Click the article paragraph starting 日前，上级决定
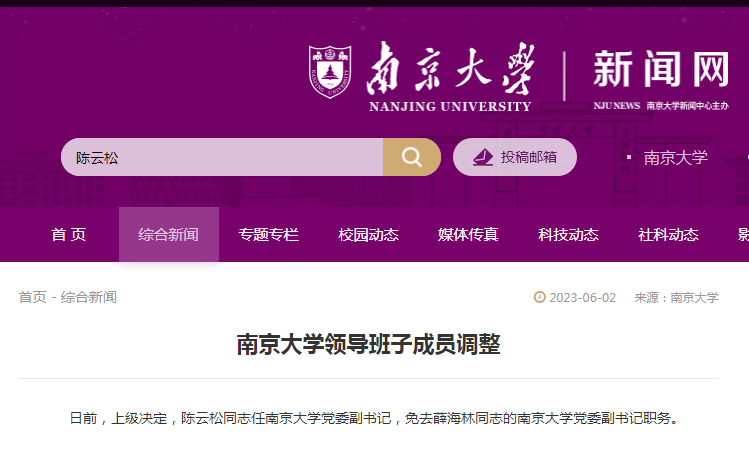749x465 pixels. (x=374, y=418)
